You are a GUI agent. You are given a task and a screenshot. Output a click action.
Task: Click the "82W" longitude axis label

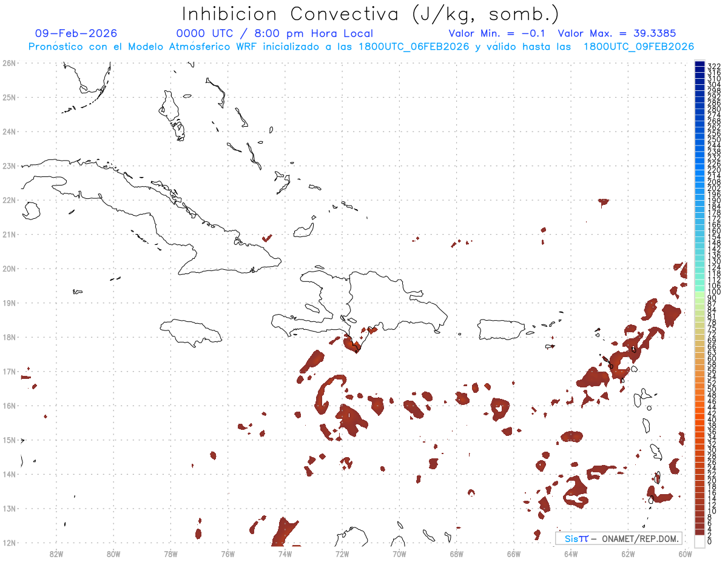[56, 553]
